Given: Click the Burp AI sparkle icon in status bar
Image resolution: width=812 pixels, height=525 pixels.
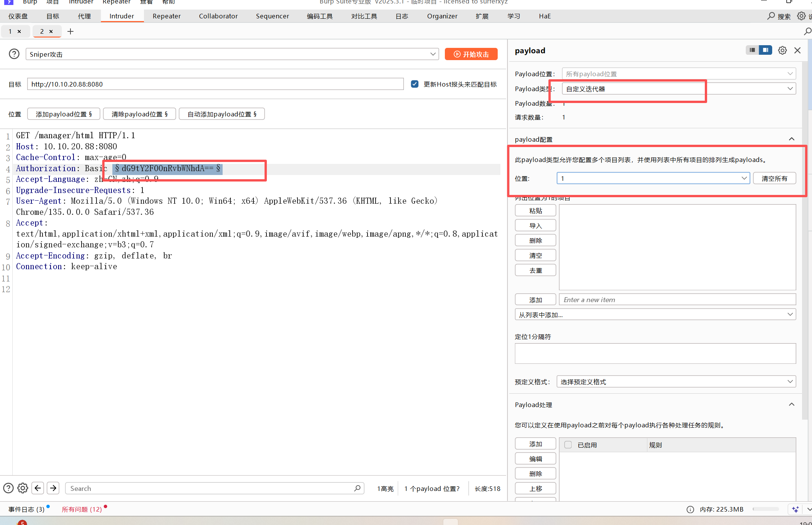Looking at the screenshot, I should pyautogui.click(x=796, y=509).
